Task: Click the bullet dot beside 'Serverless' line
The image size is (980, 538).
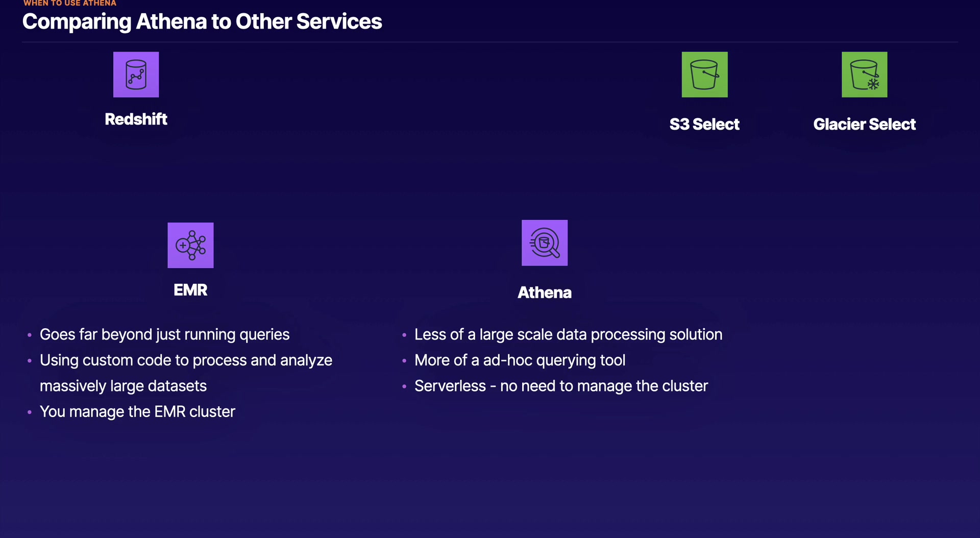Action: click(404, 386)
